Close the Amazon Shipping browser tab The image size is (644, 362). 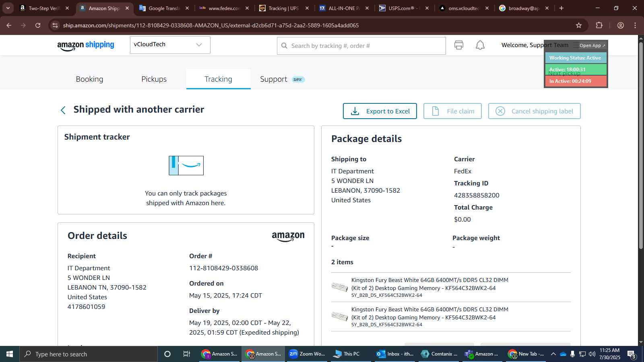[x=127, y=8]
